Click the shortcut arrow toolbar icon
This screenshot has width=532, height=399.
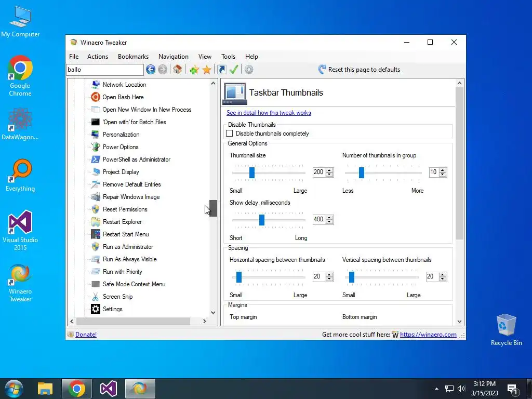coord(221,70)
